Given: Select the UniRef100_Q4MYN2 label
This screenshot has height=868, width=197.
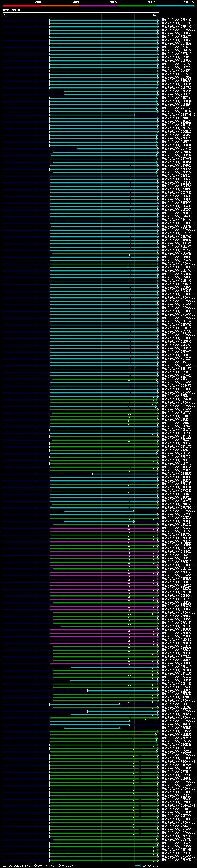Looking at the screenshot, I should [x=176, y=125].
